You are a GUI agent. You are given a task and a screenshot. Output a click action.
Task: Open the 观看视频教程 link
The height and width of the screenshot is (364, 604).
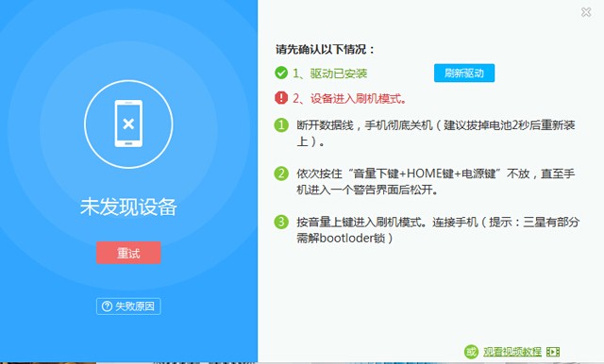click(x=512, y=352)
